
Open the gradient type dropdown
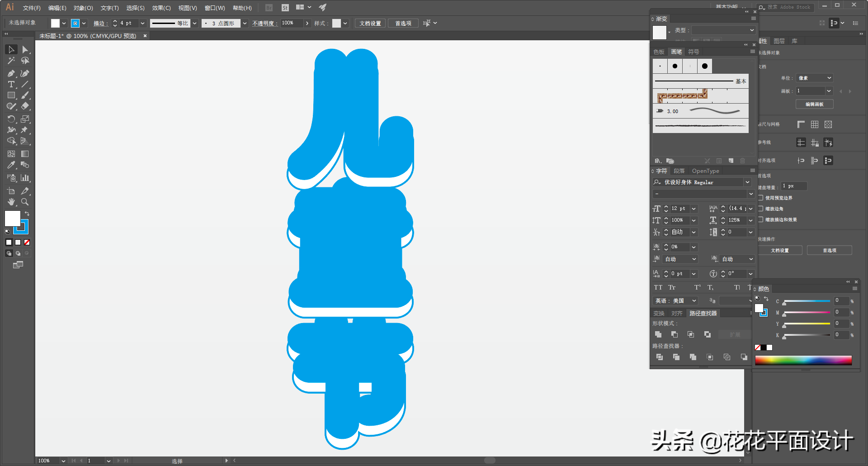[x=751, y=30]
